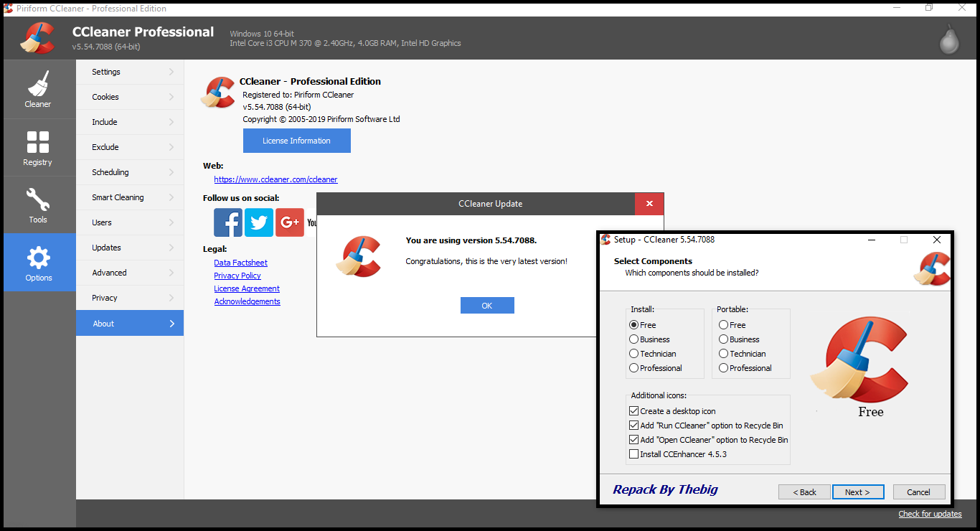Select the About options page
980x531 pixels.
pos(130,323)
